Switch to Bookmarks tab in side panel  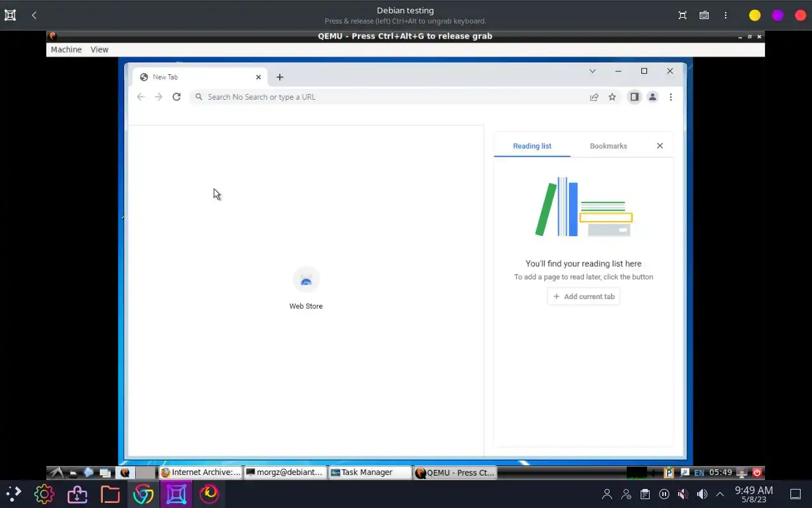608,146
